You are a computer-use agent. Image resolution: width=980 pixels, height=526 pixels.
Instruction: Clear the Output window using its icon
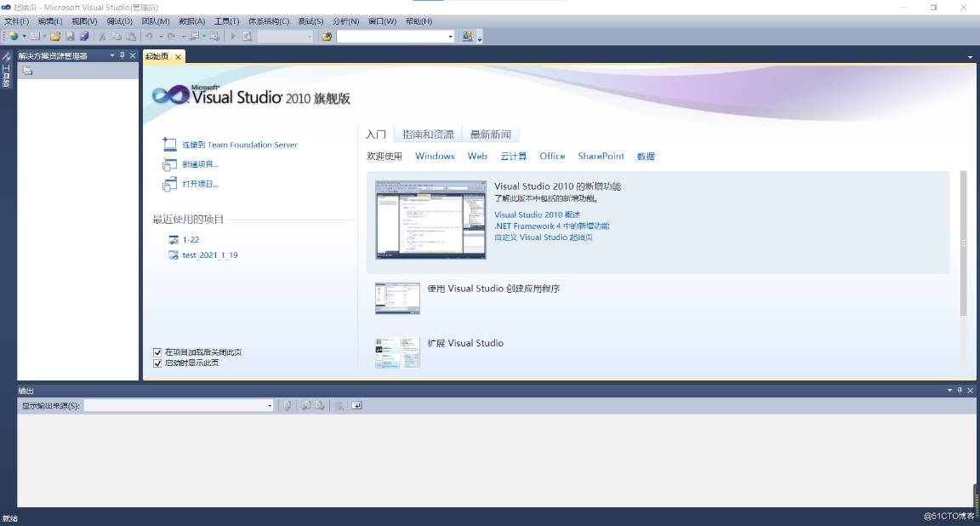(338, 405)
